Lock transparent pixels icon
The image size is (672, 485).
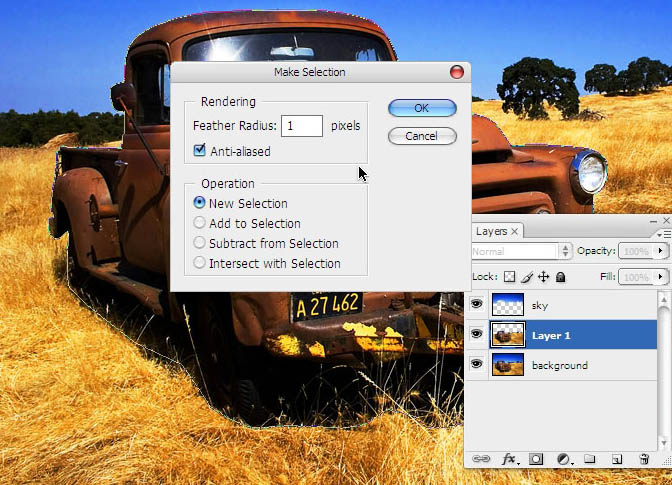[510, 277]
